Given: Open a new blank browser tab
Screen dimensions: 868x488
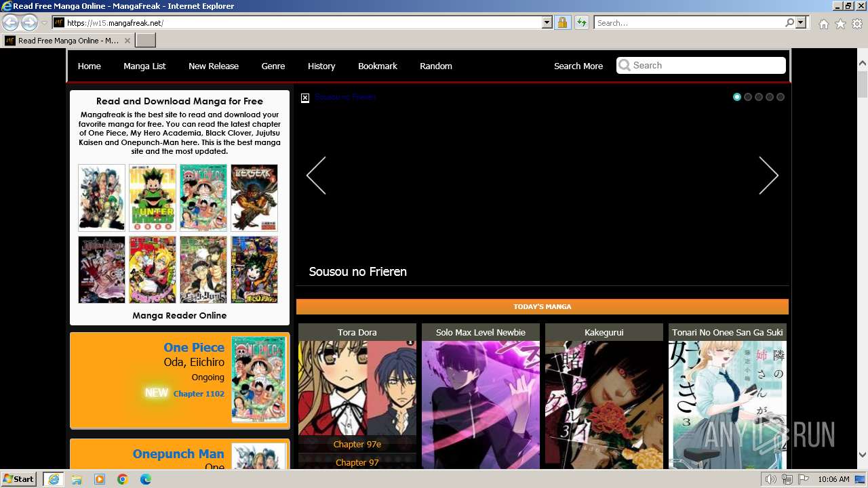Looking at the screenshot, I should (x=145, y=41).
